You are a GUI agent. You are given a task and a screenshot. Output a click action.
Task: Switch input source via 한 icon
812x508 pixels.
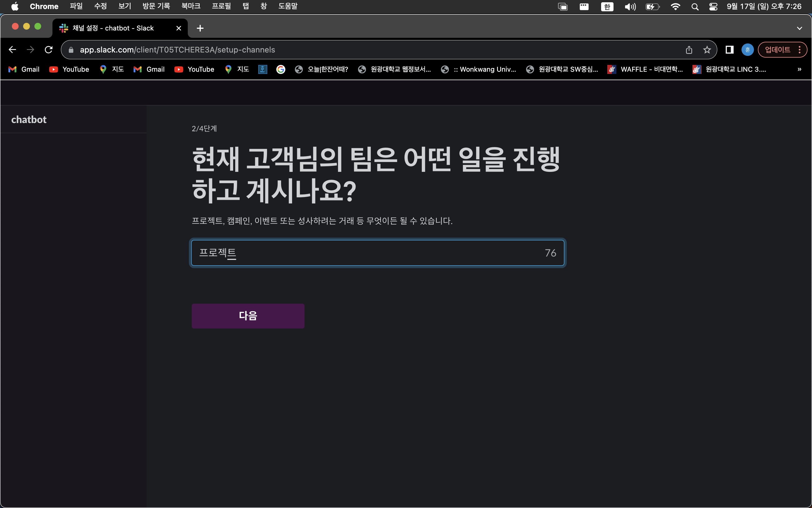[x=607, y=6]
